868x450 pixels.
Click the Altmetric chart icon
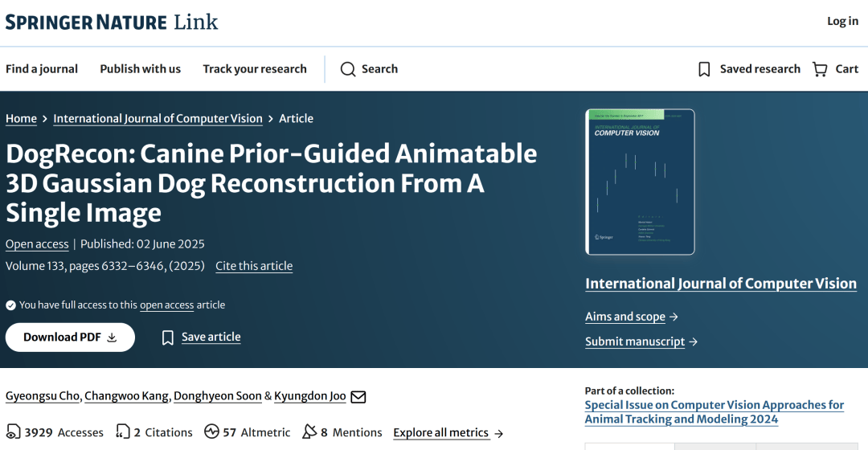pyautogui.click(x=211, y=432)
